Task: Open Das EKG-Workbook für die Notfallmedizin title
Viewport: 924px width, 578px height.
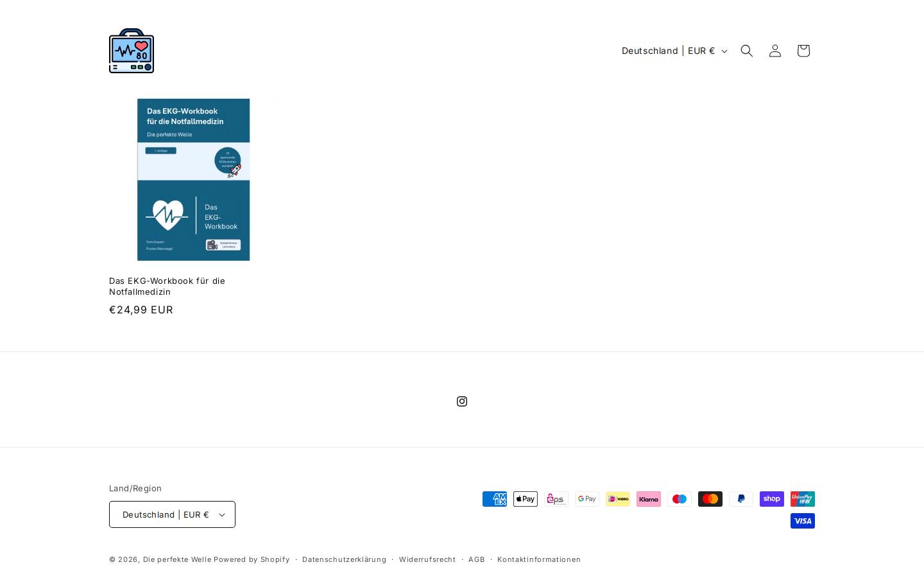Action: [x=167, y=286]
